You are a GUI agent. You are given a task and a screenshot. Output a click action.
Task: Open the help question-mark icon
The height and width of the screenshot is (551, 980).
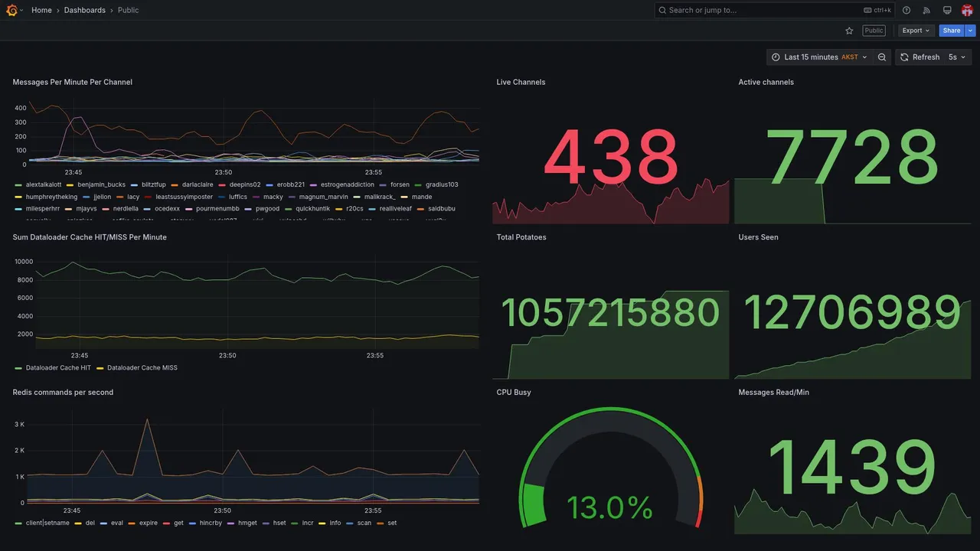pos(906,10)
